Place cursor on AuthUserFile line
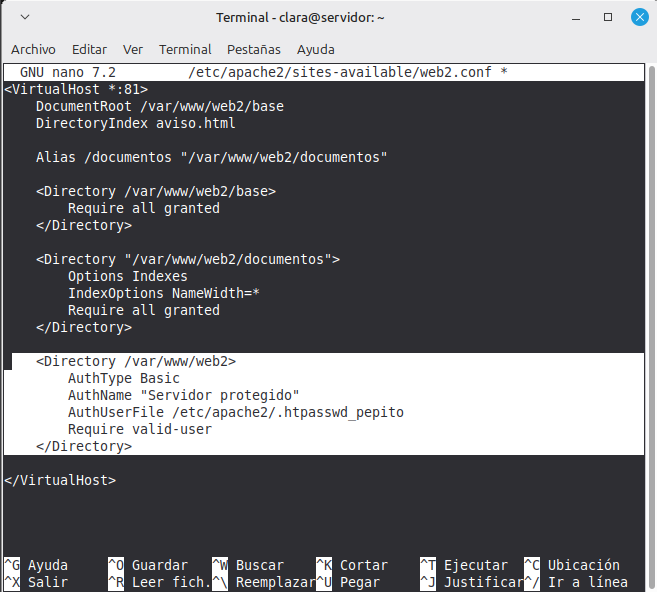Screen dimensions: 657x592 (x=235, y=412)
